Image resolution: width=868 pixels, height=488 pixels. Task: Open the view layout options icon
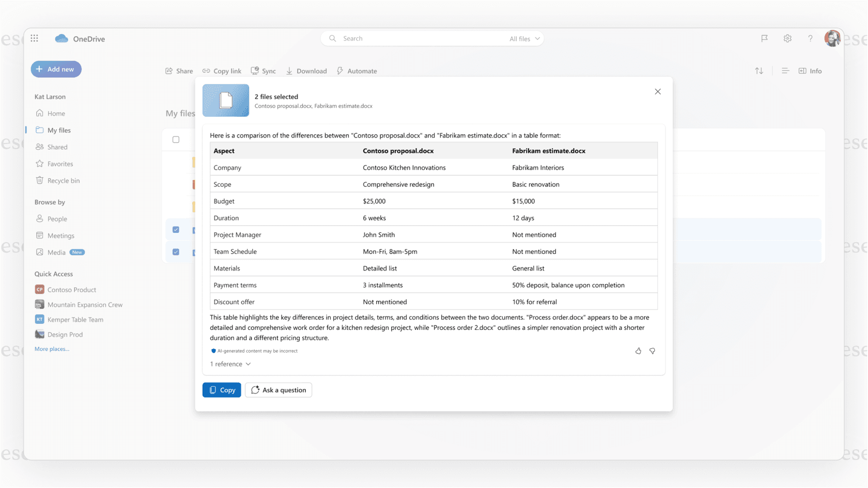coord(785,71)
